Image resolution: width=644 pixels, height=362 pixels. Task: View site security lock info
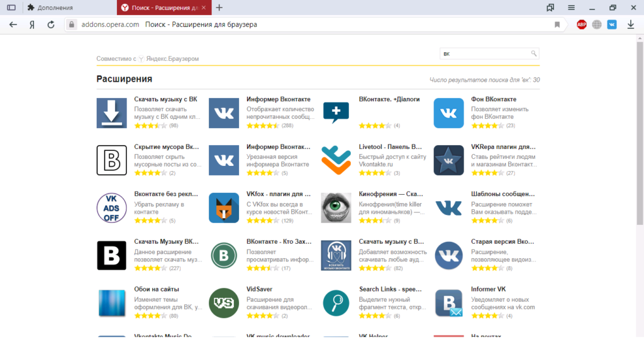coord(72,25)
